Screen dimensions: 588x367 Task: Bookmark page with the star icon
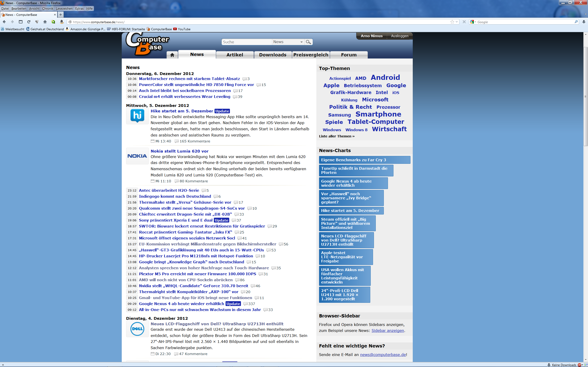pos(452,22)
